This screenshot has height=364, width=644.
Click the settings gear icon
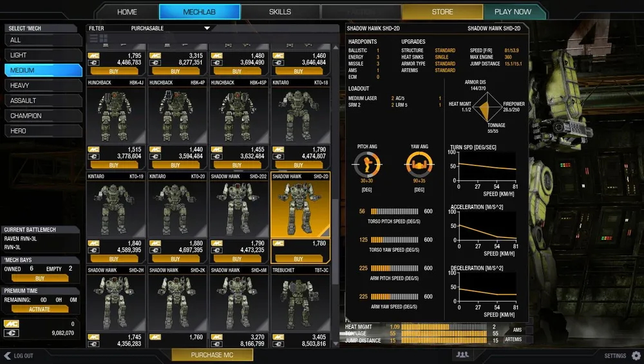coord(636,356)
